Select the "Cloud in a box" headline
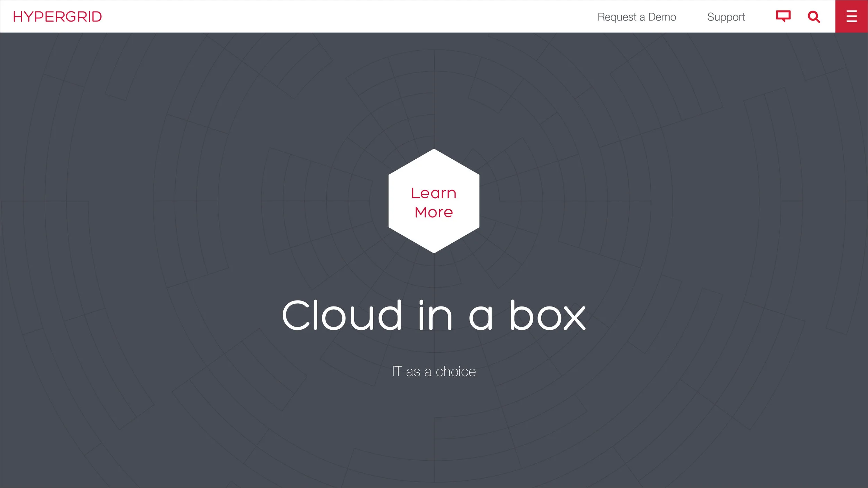This screenshot has height=488, width=868. tap(434, 315)
